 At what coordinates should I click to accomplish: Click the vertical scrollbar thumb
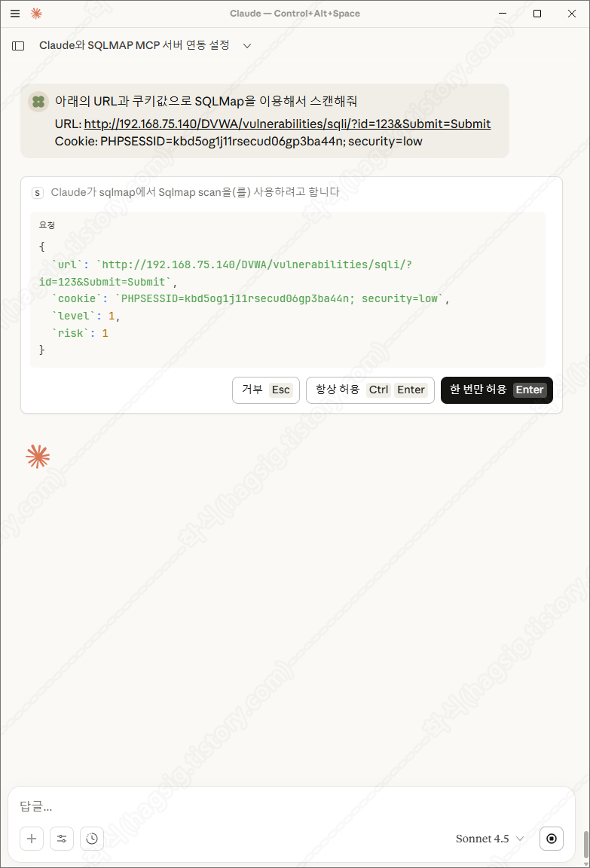click(586, 844)
